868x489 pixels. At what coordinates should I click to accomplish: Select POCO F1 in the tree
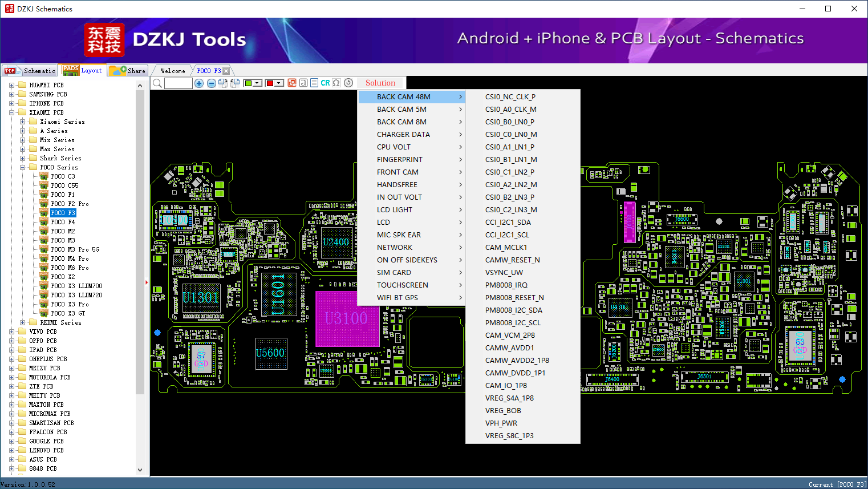pos(63,195)
